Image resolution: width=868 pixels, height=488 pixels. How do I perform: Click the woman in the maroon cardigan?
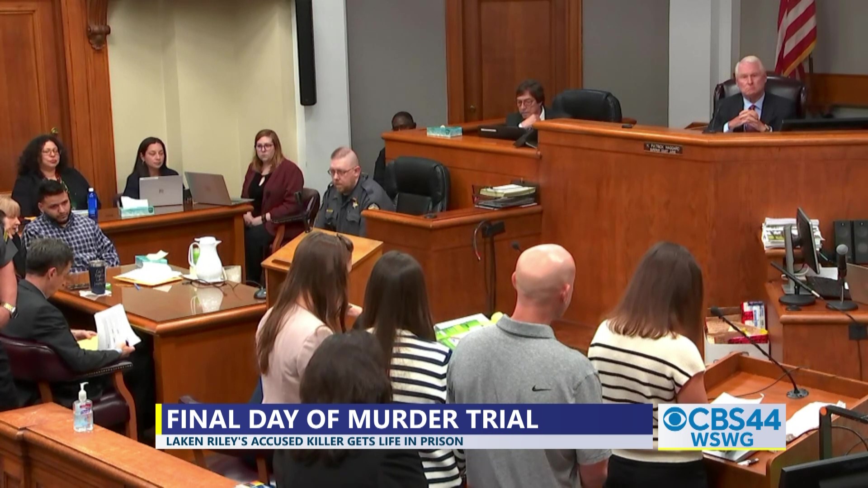pyautogui.click(x=270, y=181)
